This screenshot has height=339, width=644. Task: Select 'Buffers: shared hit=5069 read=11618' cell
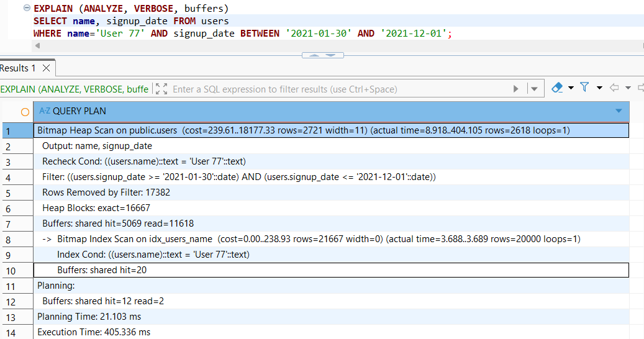click(x=331, y=224)
